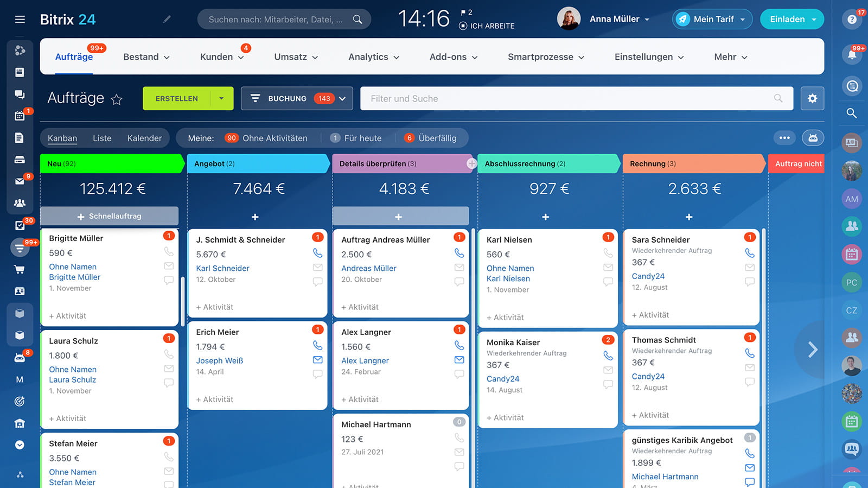Click the email icon on Erich Meier card

[317, 360]
